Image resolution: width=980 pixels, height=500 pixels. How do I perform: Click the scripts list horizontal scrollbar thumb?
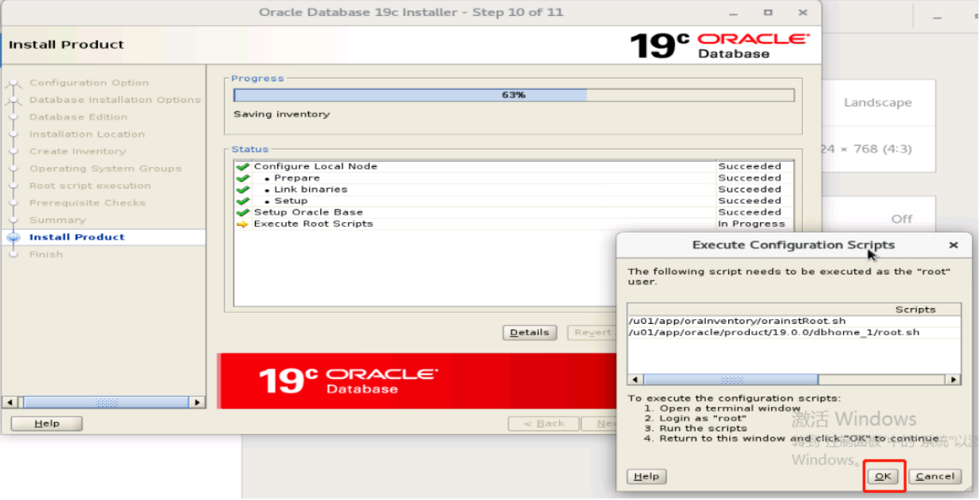[731, 380]
